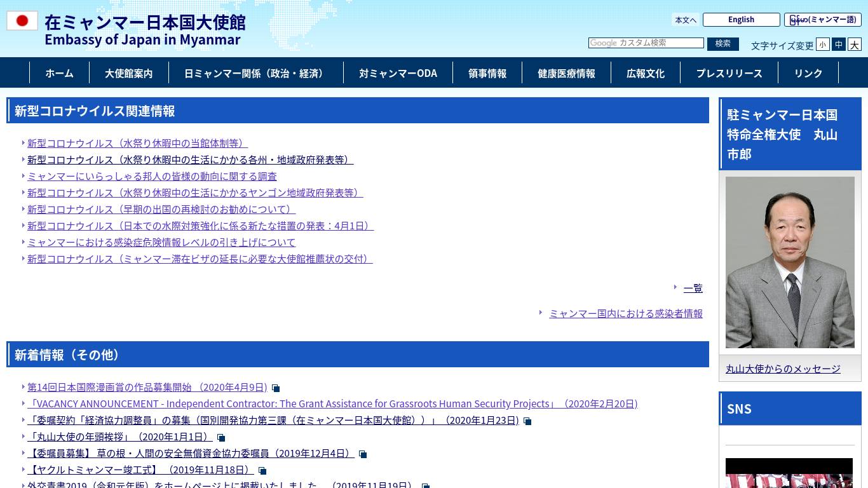The height and width of the screenshot is (488, 868).
Task: Open VACANCY ANNOUNCEMENT Independent Contractor link
Action: (332, 404)
